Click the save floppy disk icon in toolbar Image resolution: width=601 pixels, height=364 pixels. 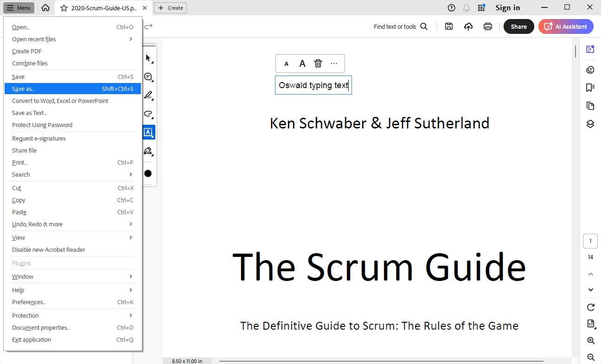point(449,26)
